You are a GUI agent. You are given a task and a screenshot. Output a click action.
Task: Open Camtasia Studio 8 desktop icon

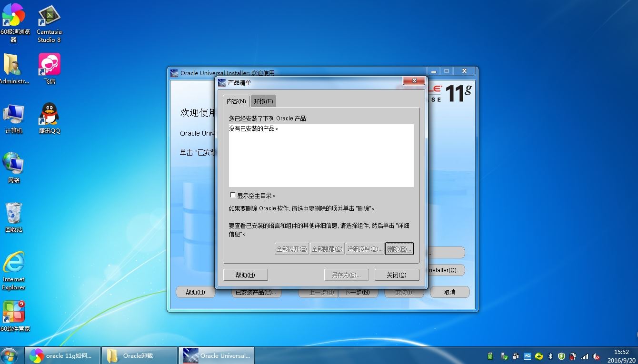pos(49,24)
